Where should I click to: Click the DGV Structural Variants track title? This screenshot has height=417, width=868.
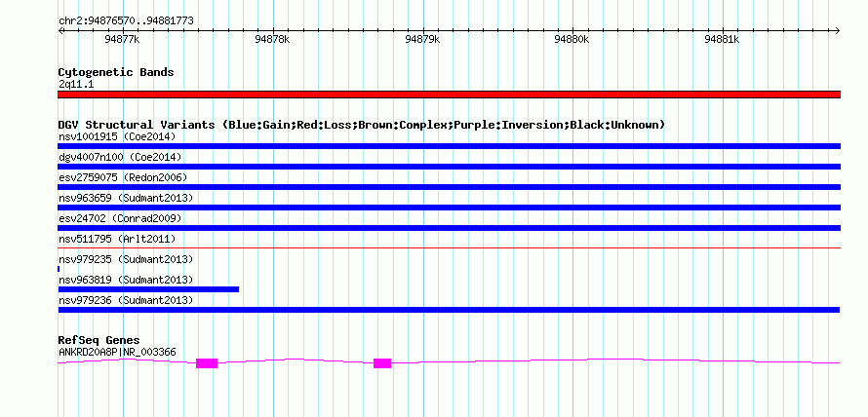click(x=361, y=125)
